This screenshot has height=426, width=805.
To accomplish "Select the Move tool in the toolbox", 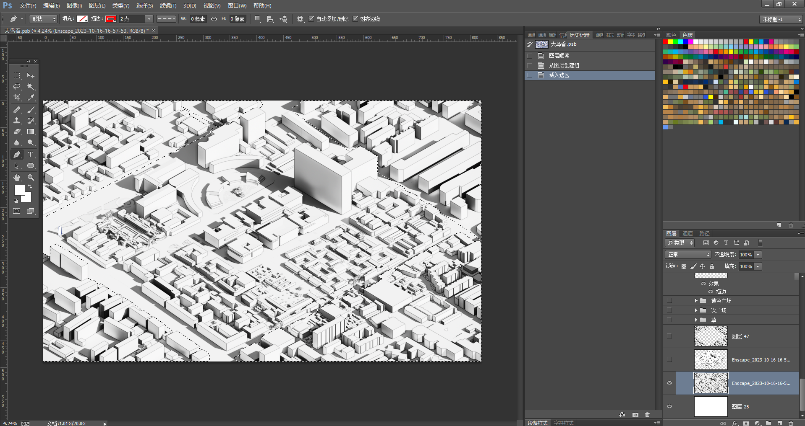I will click(31, 76).
